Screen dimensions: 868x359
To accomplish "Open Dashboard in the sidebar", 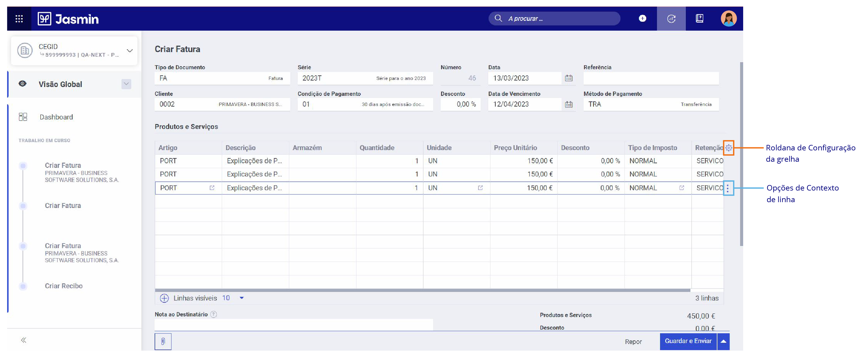I will point(56,117).
